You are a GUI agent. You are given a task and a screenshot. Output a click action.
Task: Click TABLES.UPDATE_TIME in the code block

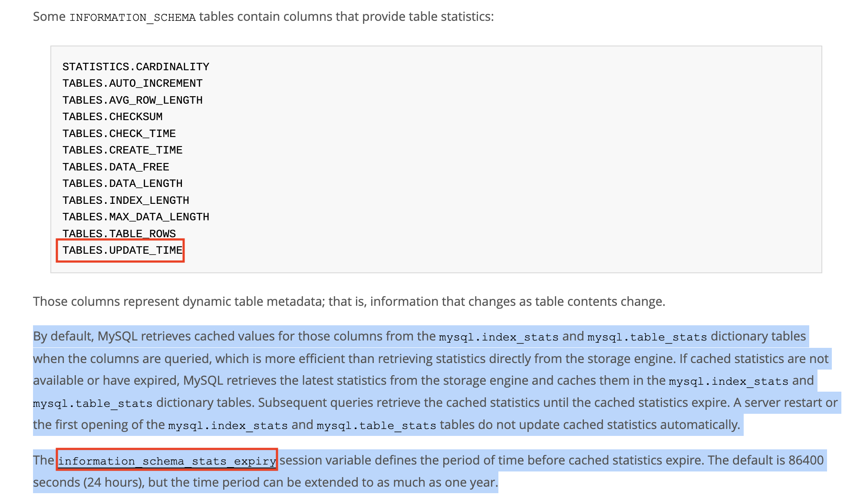pos(122,250)
